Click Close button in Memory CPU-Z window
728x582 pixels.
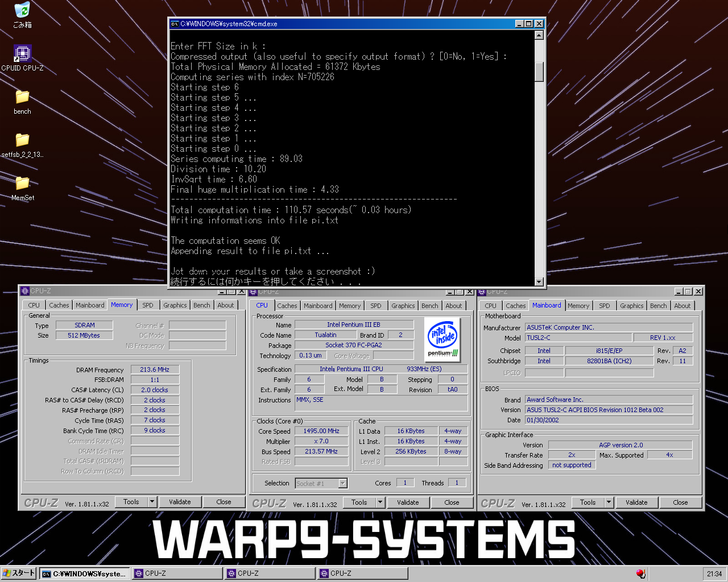click(224, 502)
